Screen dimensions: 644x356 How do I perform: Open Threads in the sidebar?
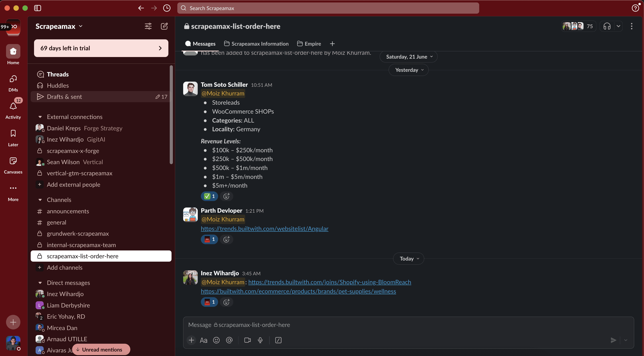coord(101,74)
